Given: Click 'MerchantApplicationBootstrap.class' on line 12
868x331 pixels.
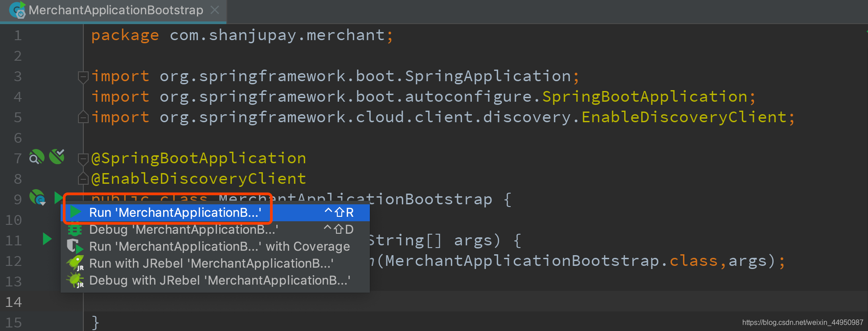Looking at the screenshot, I should (552, 261).
